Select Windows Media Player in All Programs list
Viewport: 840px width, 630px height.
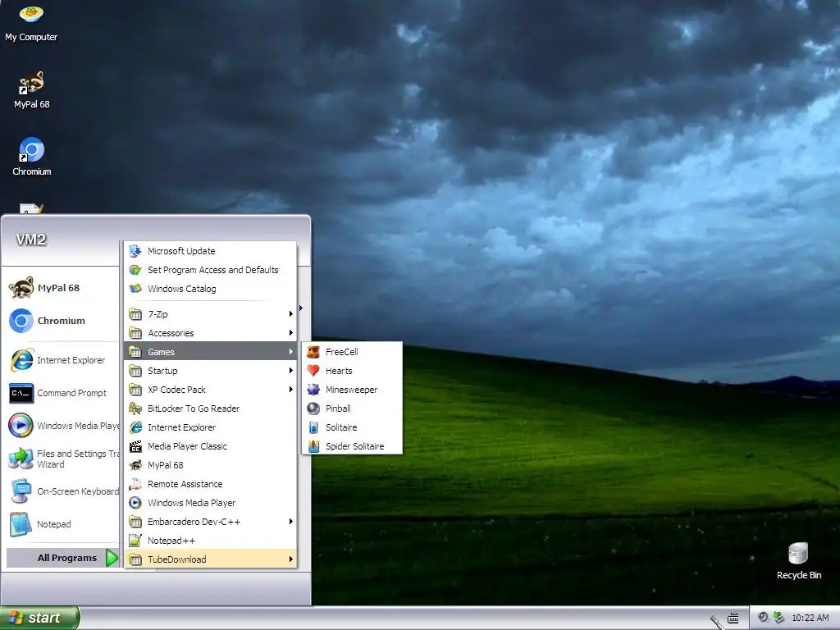pyautogui.click(x=210, y=503)
